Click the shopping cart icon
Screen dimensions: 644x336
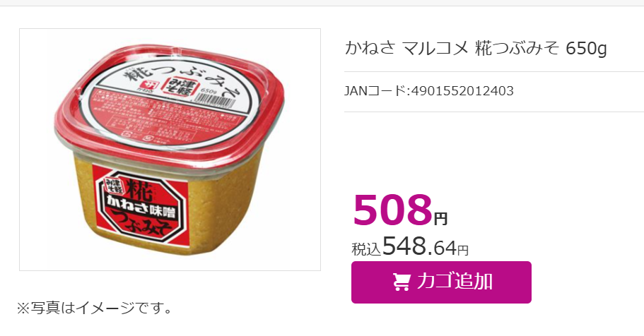click(401, 282)
